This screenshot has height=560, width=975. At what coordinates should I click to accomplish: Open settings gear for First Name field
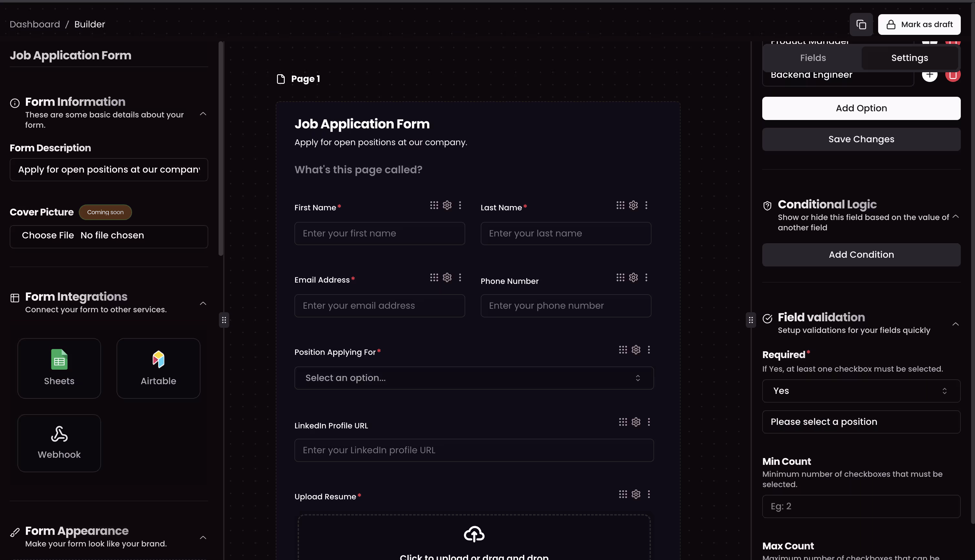447,205
